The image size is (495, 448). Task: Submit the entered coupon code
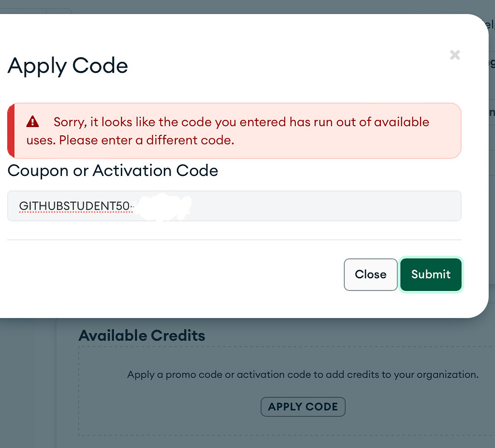[x=431, y=275]
